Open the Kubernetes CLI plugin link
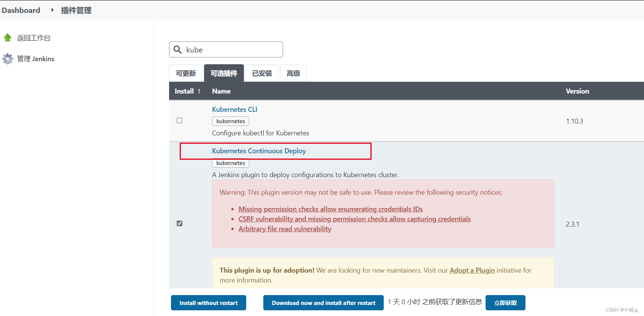This screenshot has height=316, width=644. tap(234, 110)
